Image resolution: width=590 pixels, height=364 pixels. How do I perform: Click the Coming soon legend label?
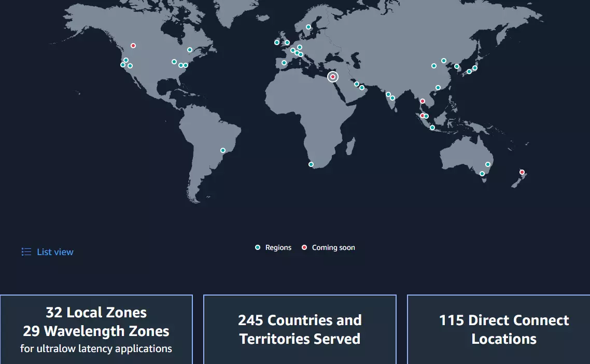333,248
